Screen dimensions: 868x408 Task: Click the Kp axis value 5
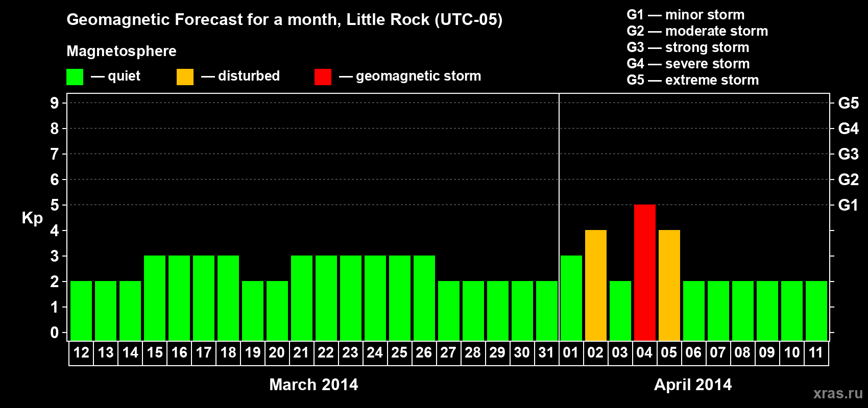[x=55, y=205]
